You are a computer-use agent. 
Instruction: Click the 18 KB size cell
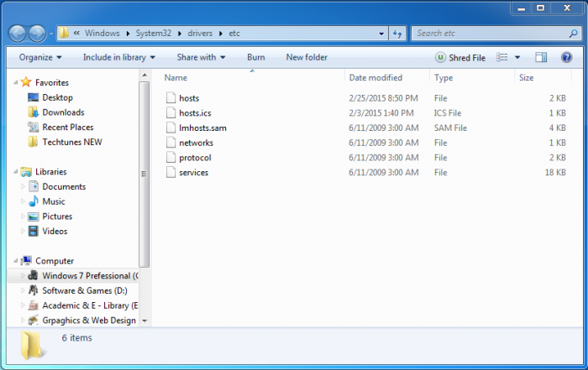tap(555, 172)
